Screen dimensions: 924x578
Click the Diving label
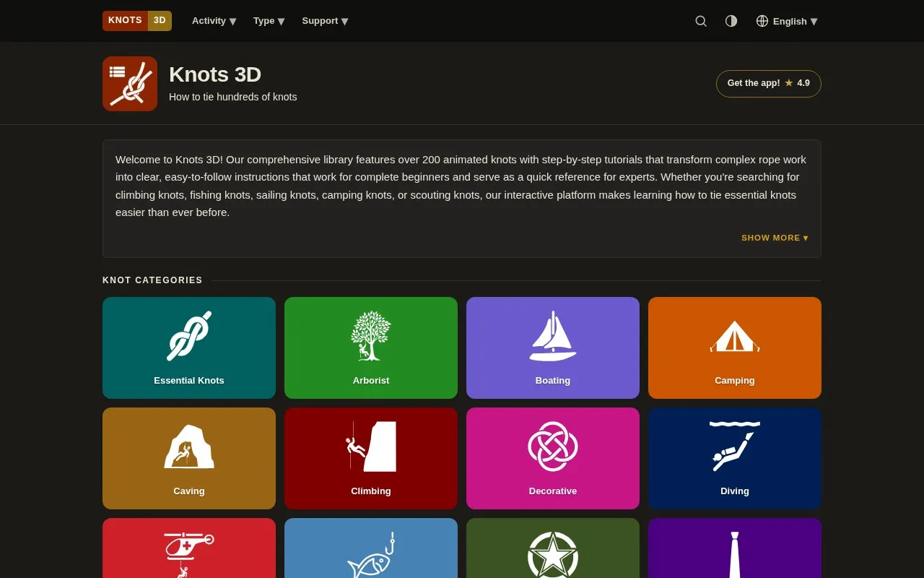tap(735, 491)
